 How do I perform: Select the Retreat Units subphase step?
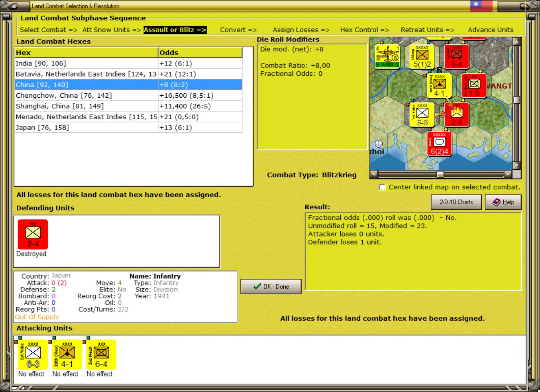428,30
